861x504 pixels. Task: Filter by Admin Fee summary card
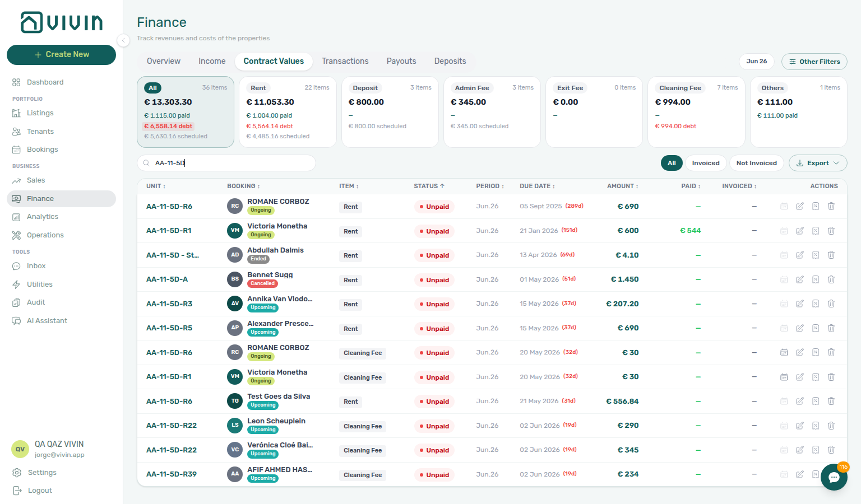coord(492,112)
